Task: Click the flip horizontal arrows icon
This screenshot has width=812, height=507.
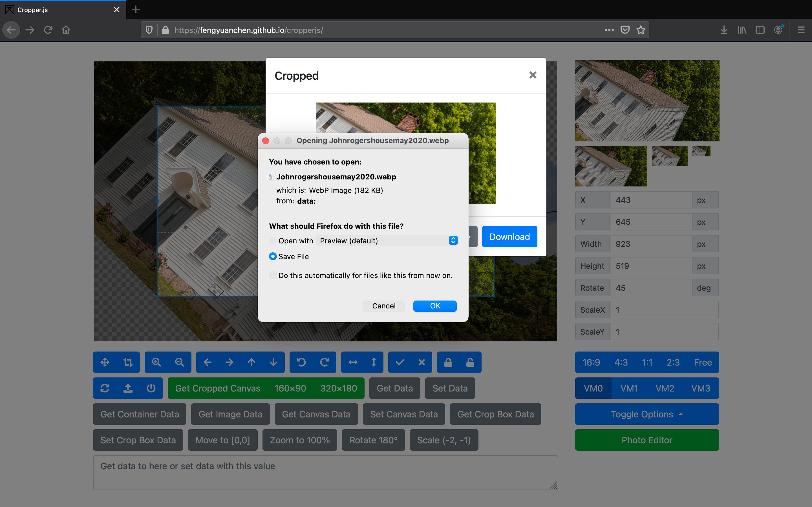Action: pos(353,362)
